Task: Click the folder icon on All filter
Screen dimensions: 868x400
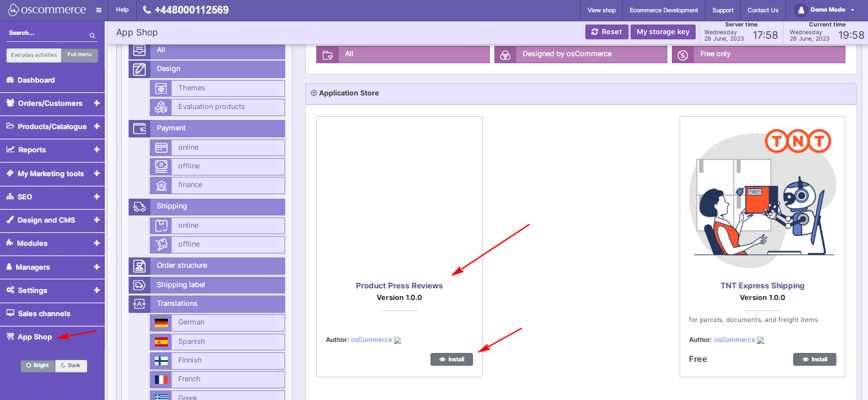Action: pos(328,54)
